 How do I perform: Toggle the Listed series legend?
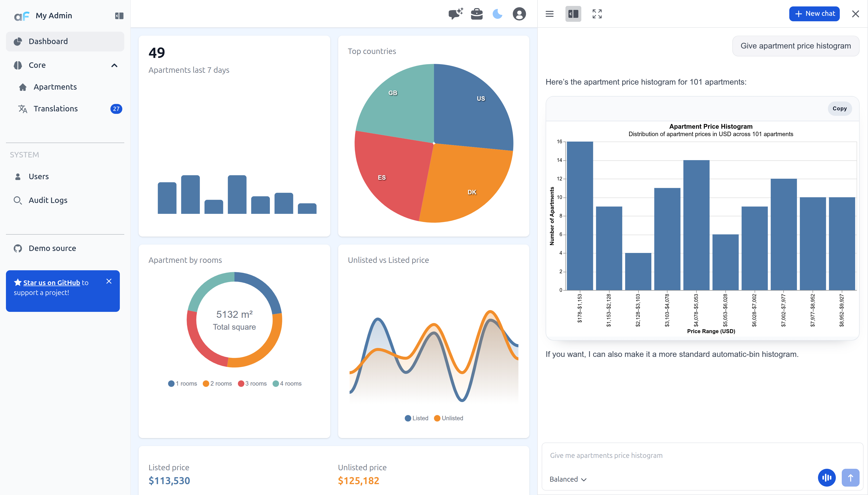(x=416, y=418)
